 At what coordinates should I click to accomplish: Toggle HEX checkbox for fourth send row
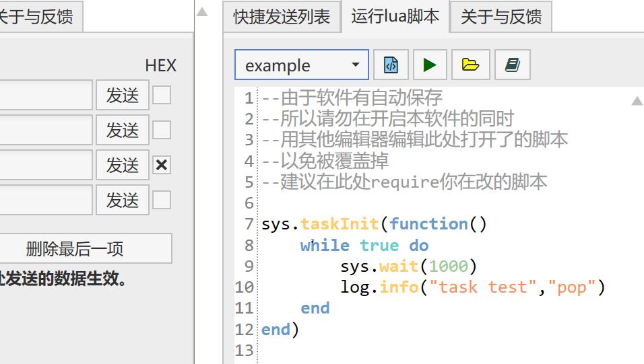pyautogui.click(x=162, y=200)
